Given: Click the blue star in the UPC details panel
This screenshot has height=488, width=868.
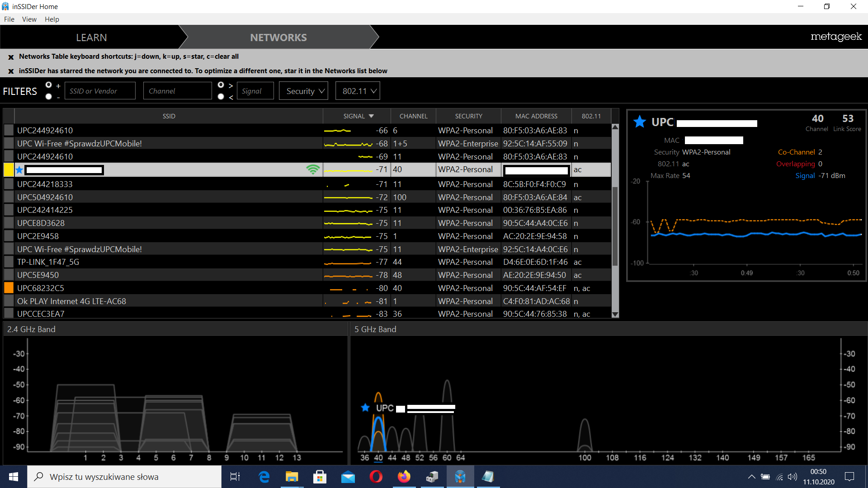Looking at the screenshot, I should tap(639, 122).
